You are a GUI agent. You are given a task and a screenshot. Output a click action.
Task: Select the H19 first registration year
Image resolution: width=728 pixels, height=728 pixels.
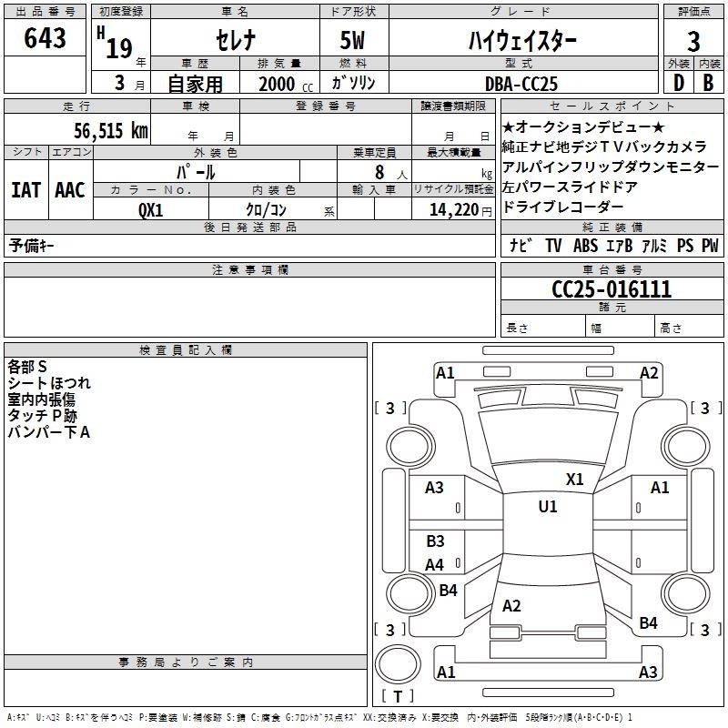(116, 43)
